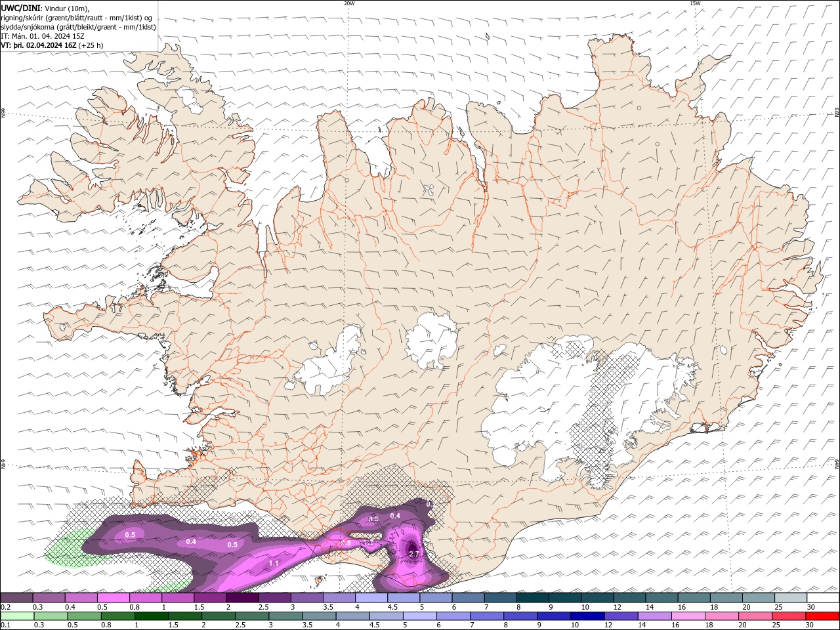
Task: Select the 12 violet rain legend swatch
Action: [620, 616]
